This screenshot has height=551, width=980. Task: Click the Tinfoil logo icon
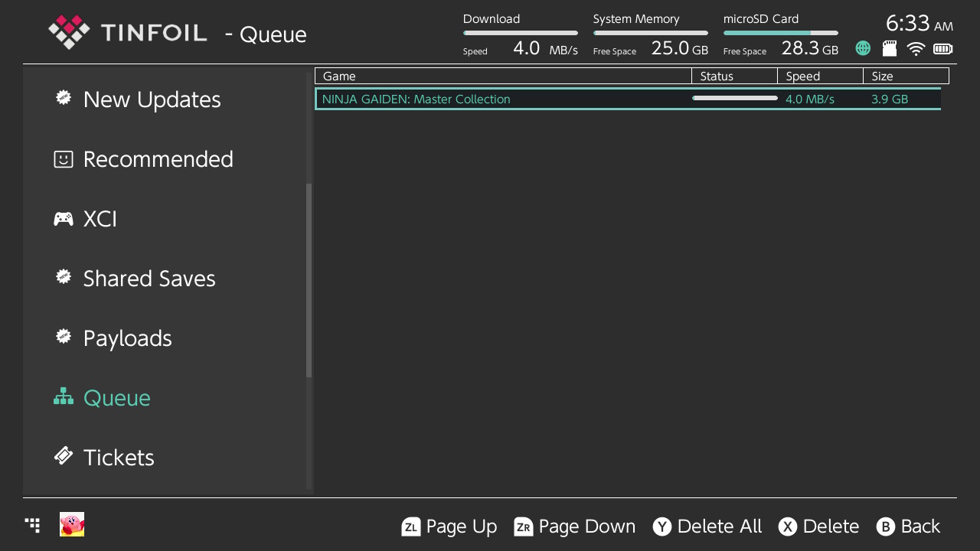[x=69, y=32]
